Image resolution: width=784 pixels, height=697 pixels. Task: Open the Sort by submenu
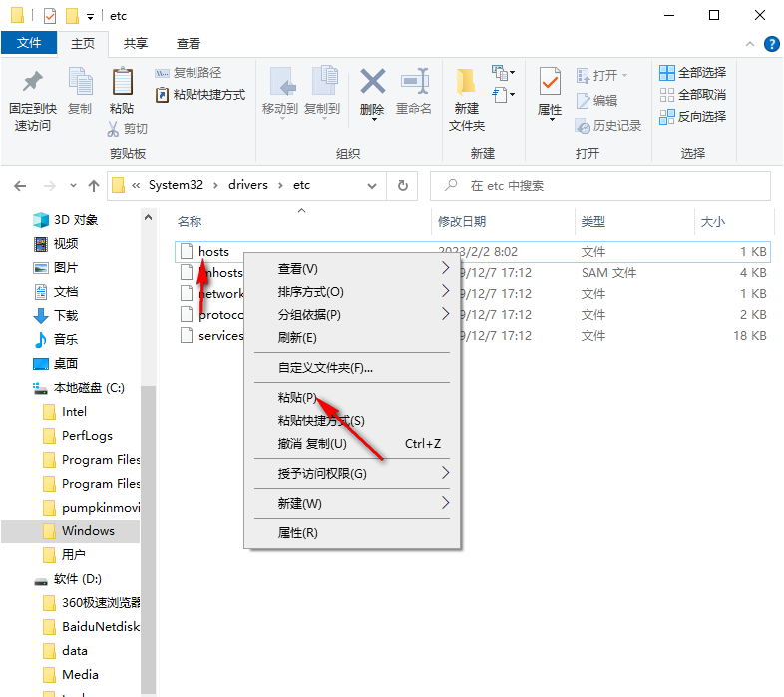click(x=352, y=292)
